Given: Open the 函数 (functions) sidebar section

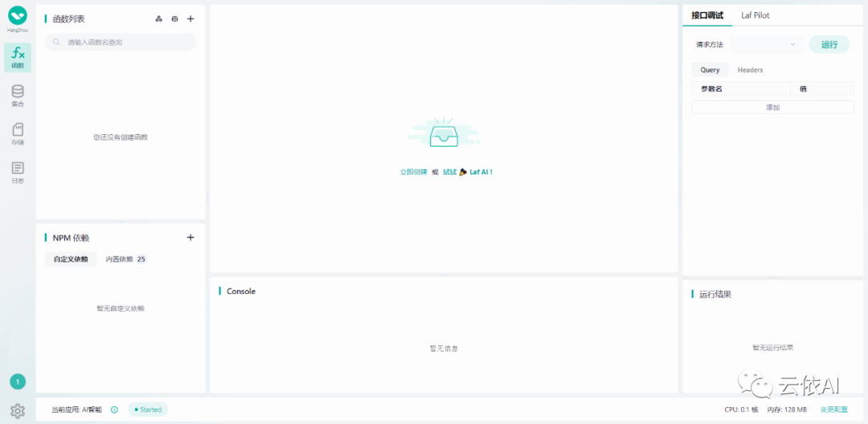Looking at the screenshot, I should point(18,58).
